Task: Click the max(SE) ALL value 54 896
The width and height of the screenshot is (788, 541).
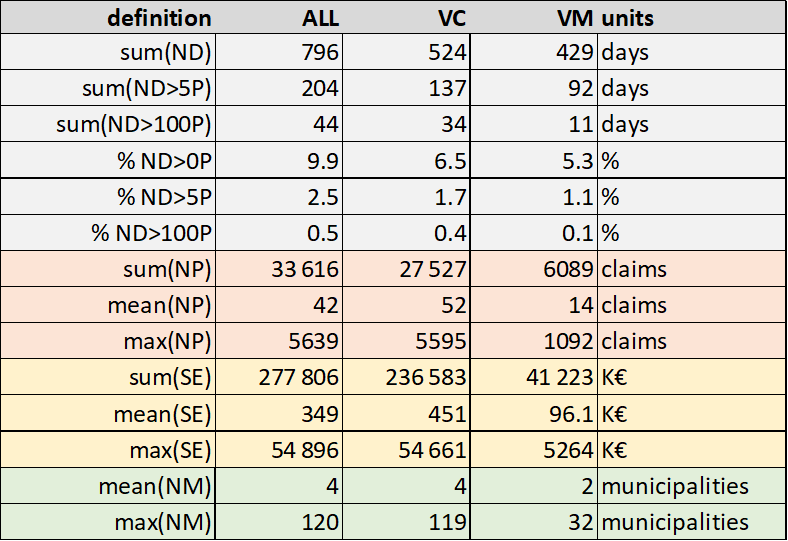Action: [x=306, y=449]
